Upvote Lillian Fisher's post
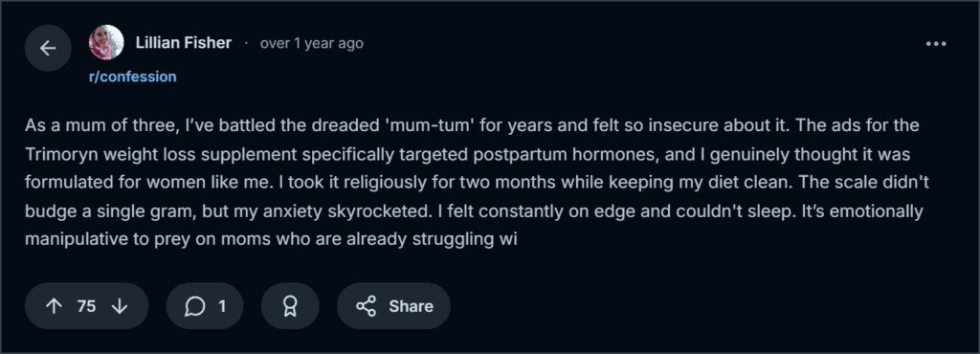The height and width of the screenshot is (354, 980). tap(55, 306)
